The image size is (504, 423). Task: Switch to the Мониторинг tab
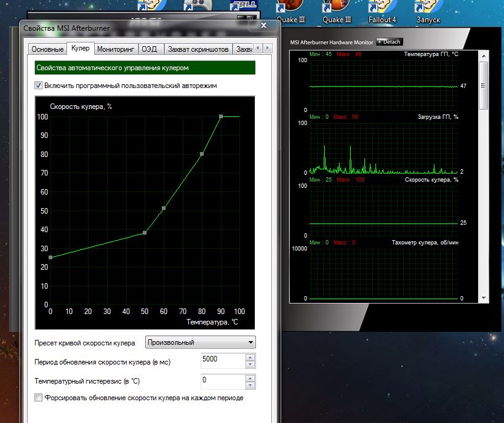(x=116, y=49)
